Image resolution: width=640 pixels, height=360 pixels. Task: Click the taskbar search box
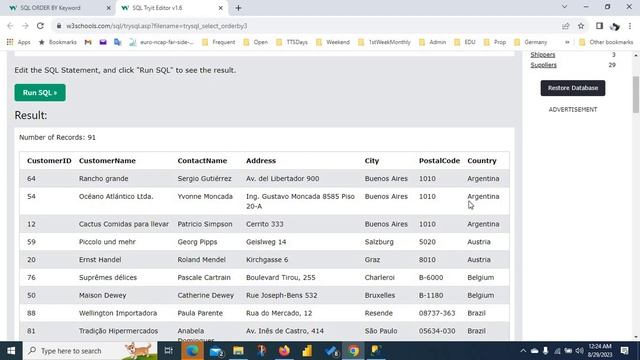[x=90, y=351]
